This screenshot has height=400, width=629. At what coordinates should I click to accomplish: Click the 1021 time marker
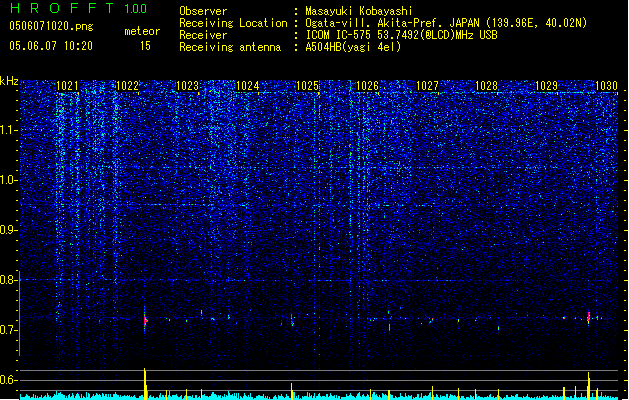pos(67,86)
